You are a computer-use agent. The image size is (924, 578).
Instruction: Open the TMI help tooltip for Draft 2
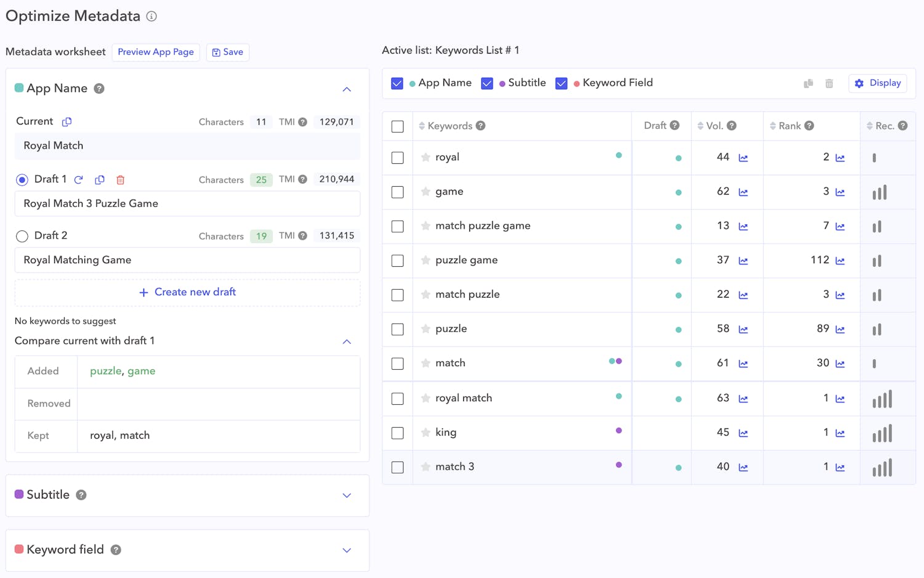pyautogui.click(x=302, y=235)
